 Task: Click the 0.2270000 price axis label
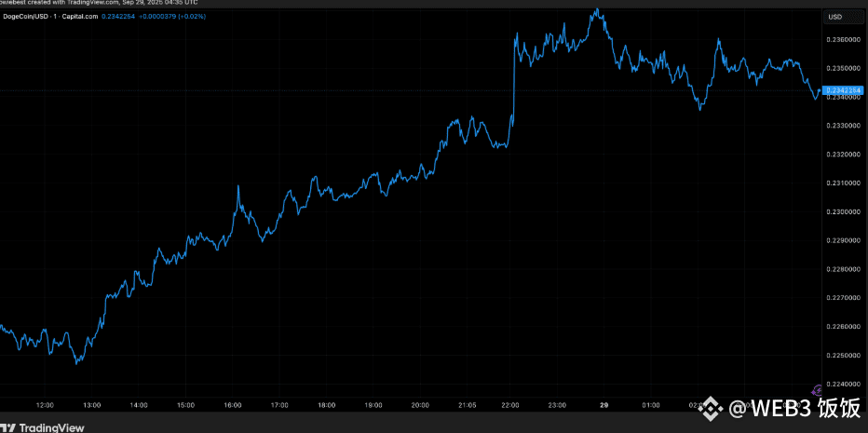843,298
